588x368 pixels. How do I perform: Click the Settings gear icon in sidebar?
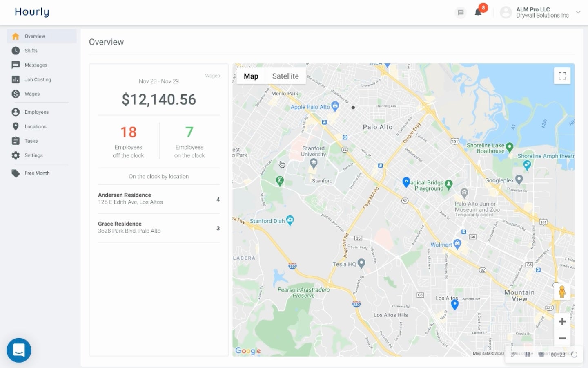tap(16, 155)
